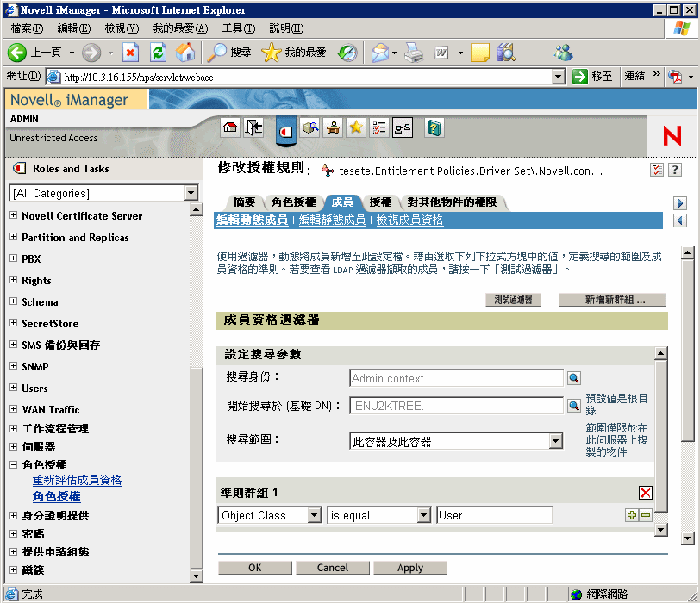Click the question mark help icon in header
Image resolution: width=700 pixels, height=603 pixels.
pos(675,170)
